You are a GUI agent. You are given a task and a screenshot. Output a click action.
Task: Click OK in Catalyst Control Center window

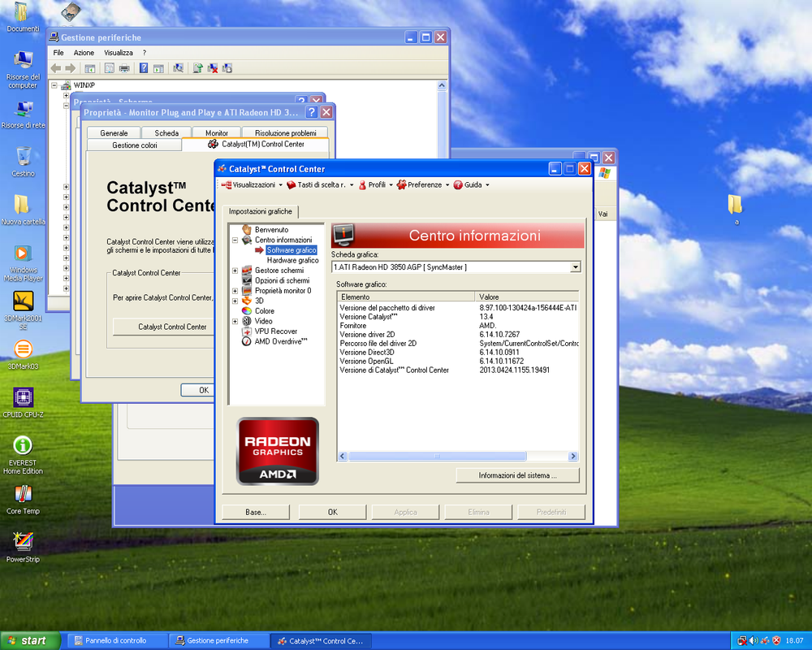pos(332,512)
